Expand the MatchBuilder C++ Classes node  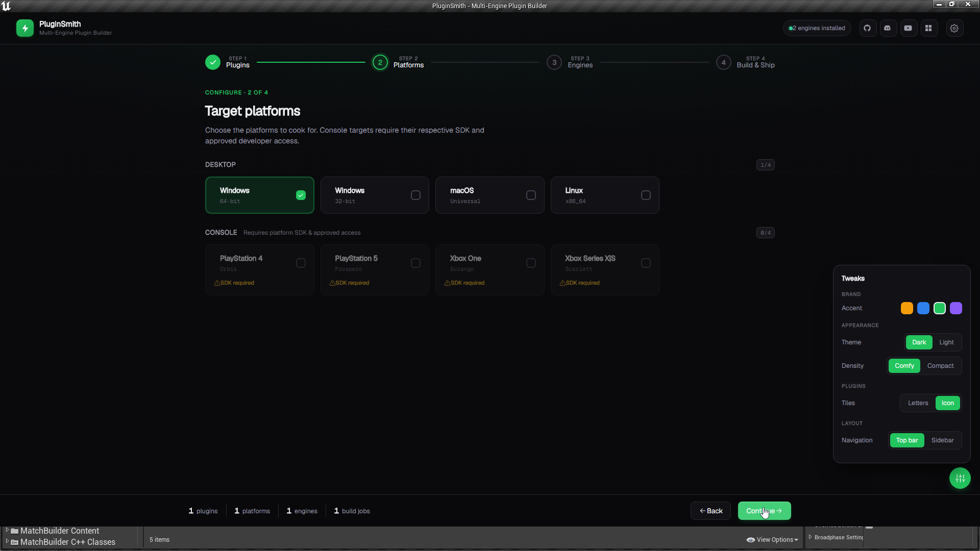7,541
